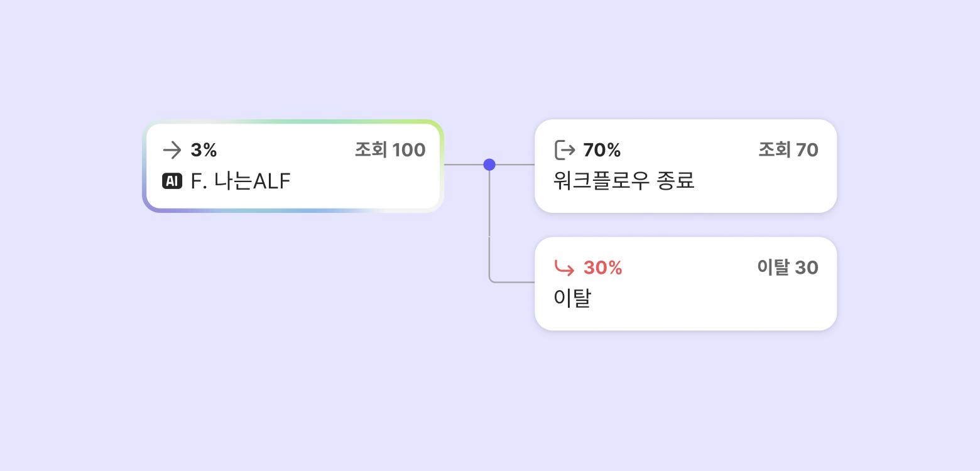
Task: Click the exit icon beside 70%
Action: pyautogui.click(x=565, y=150)
